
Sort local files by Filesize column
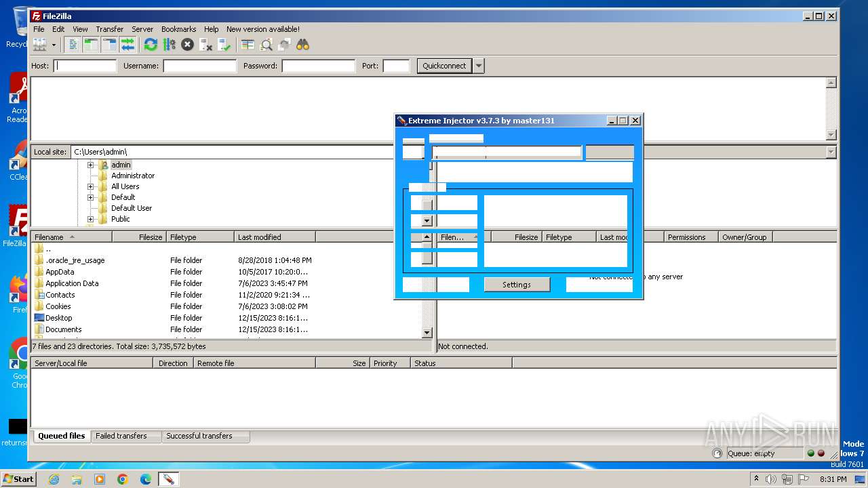click(x=140, y=237)
